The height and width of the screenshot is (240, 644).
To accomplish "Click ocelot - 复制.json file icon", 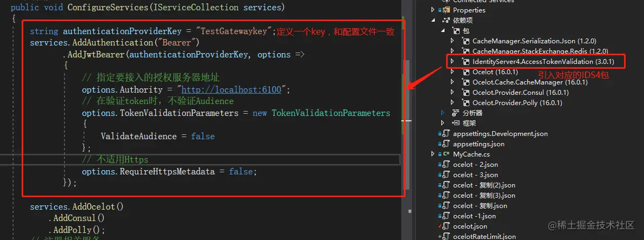I will [x=445, y=205].
